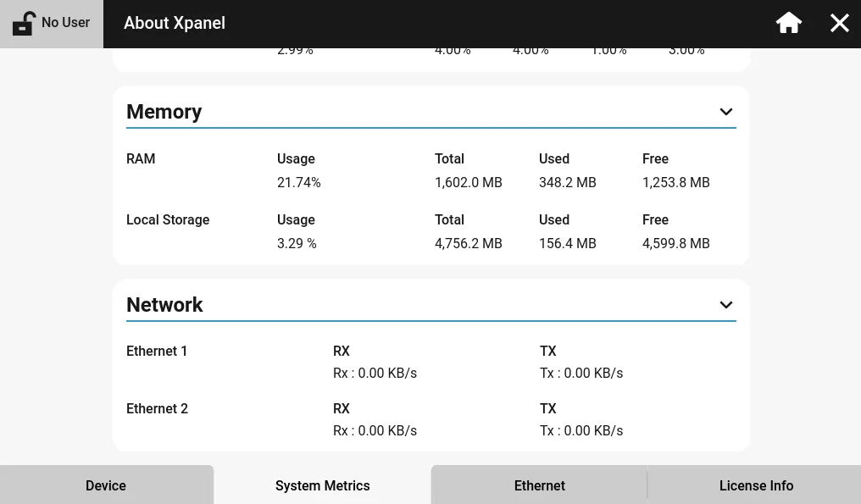Click the Ethernet 1 Tx rate value

581,373
